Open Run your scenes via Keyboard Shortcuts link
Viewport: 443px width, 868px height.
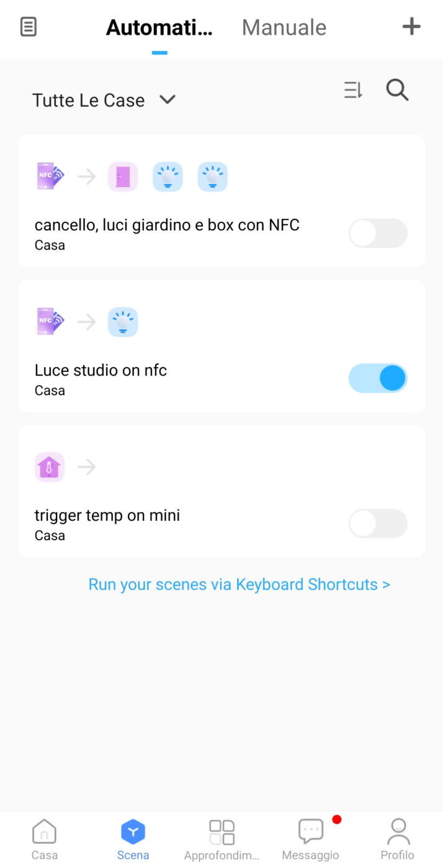coord(239,585)
